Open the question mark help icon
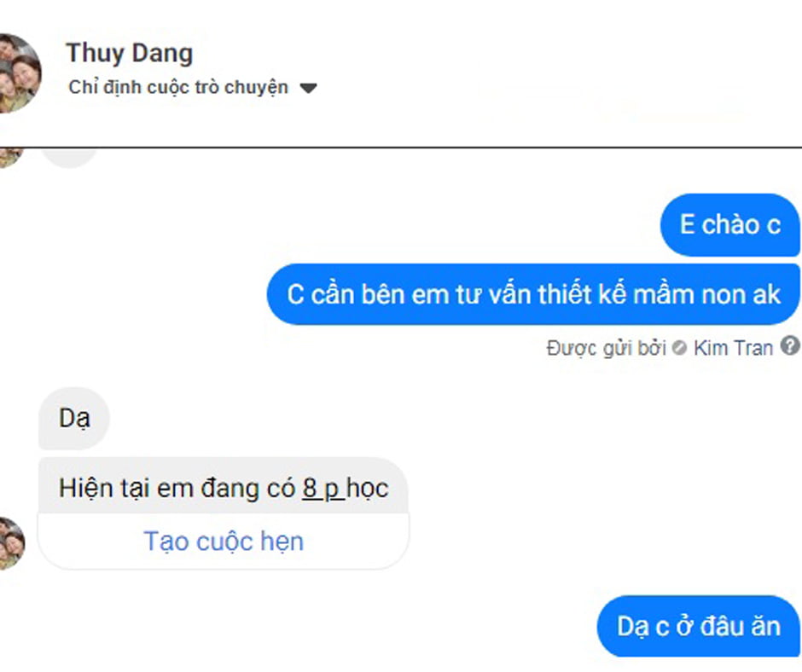Image resolution: width=802 pixels, height=672 pixels. (x=790, y=346)
